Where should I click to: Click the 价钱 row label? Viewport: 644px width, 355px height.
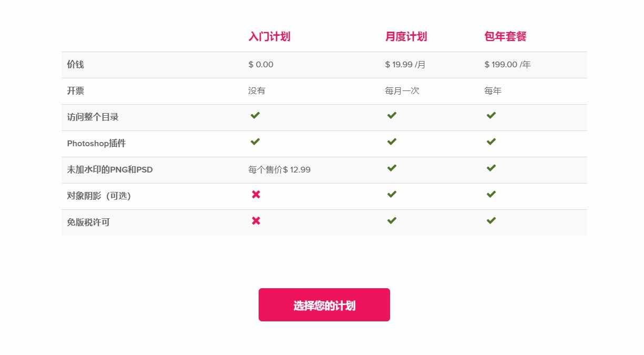pos(75,65)
